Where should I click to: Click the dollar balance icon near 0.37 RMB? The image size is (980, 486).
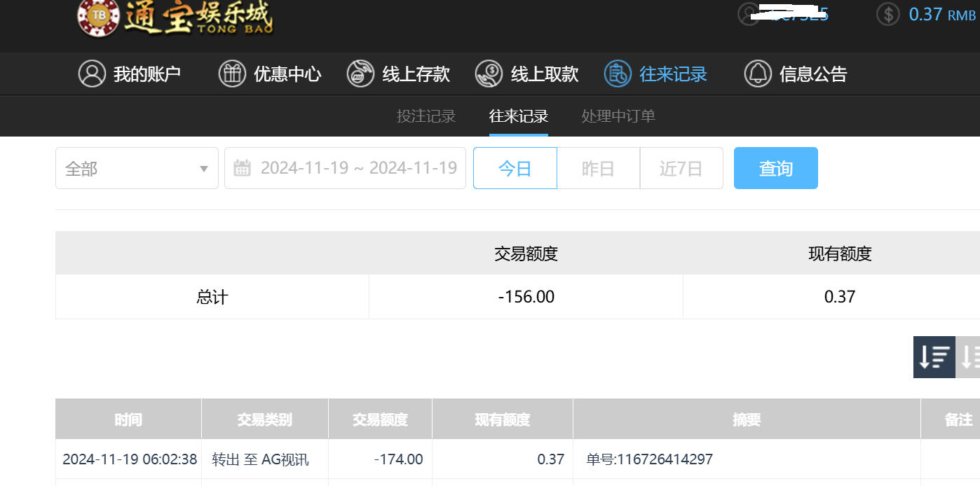[887, 14]
